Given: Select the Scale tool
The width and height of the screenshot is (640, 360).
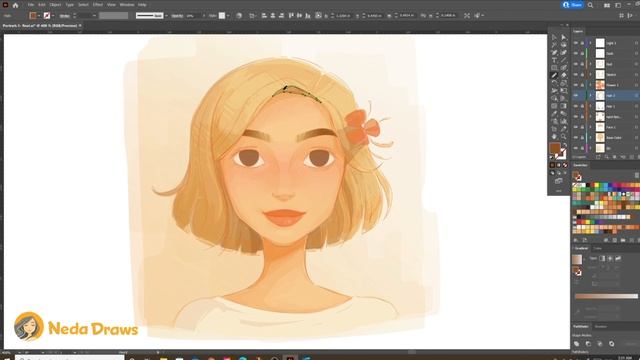Looking at the screenshot, I should [564, 83].
